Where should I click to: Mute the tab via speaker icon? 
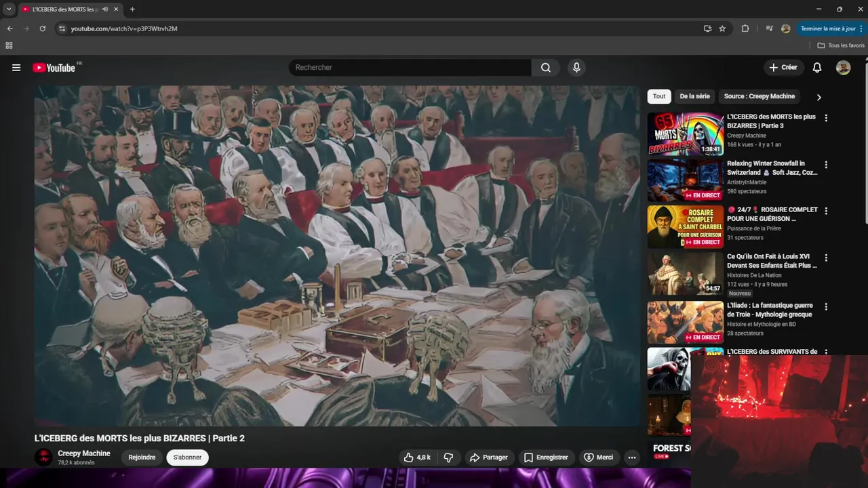(105, 9)
